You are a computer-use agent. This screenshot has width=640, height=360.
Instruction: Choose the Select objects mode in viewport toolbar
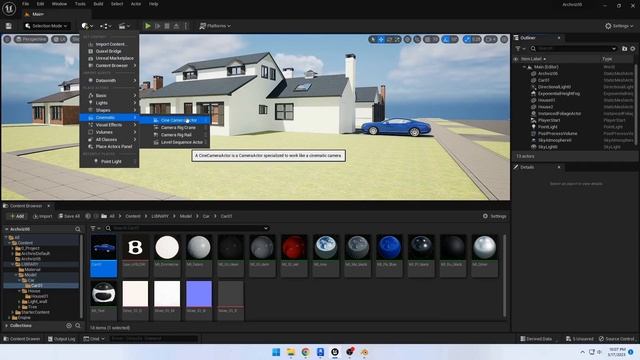373,39
